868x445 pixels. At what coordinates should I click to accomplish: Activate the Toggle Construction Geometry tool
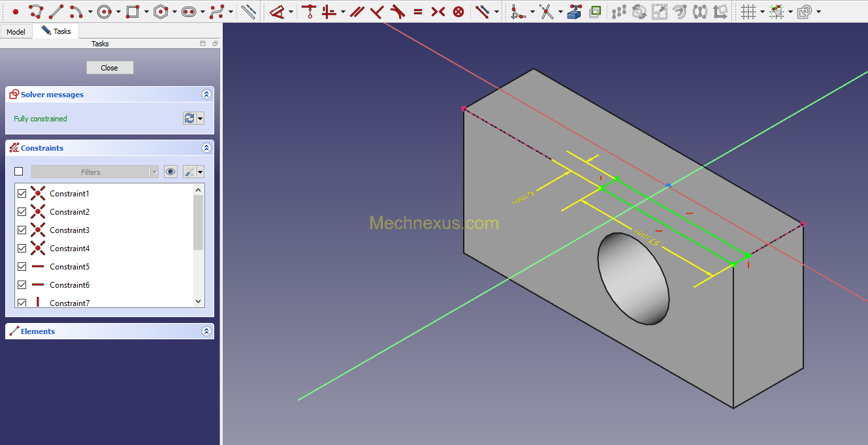pos(248,11)
